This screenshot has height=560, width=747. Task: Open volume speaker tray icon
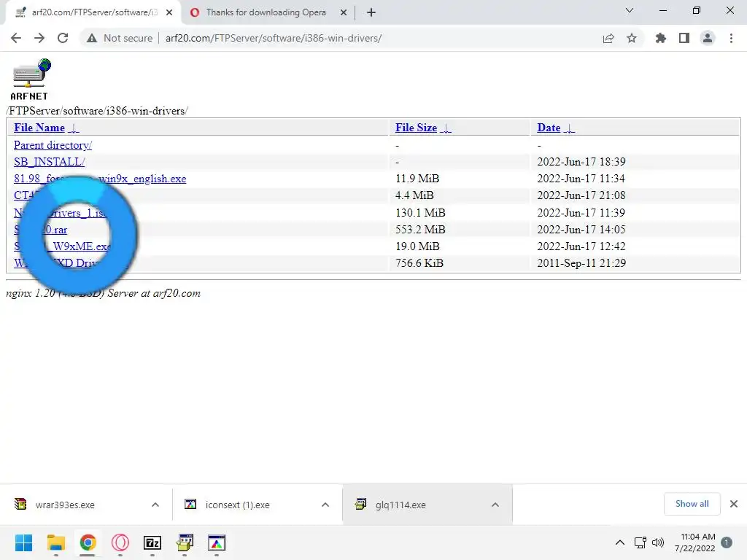coord(658,542)
